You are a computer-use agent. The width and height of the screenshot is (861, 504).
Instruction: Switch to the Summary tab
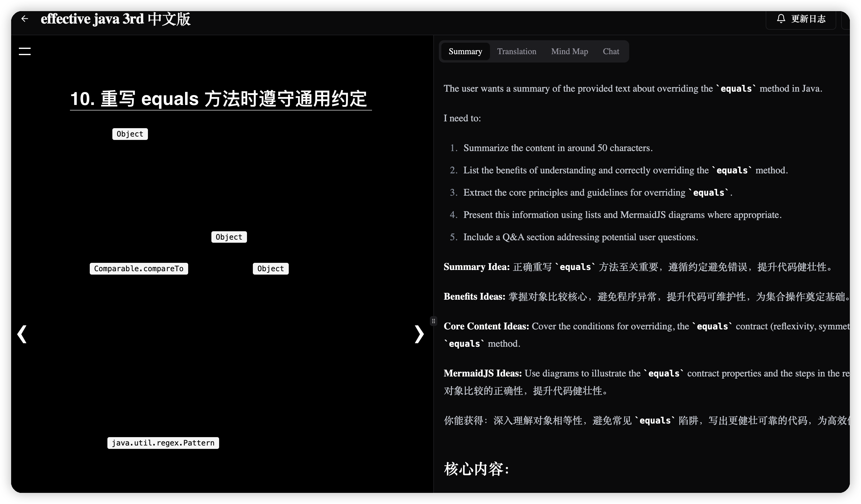(x=465, y=51)
